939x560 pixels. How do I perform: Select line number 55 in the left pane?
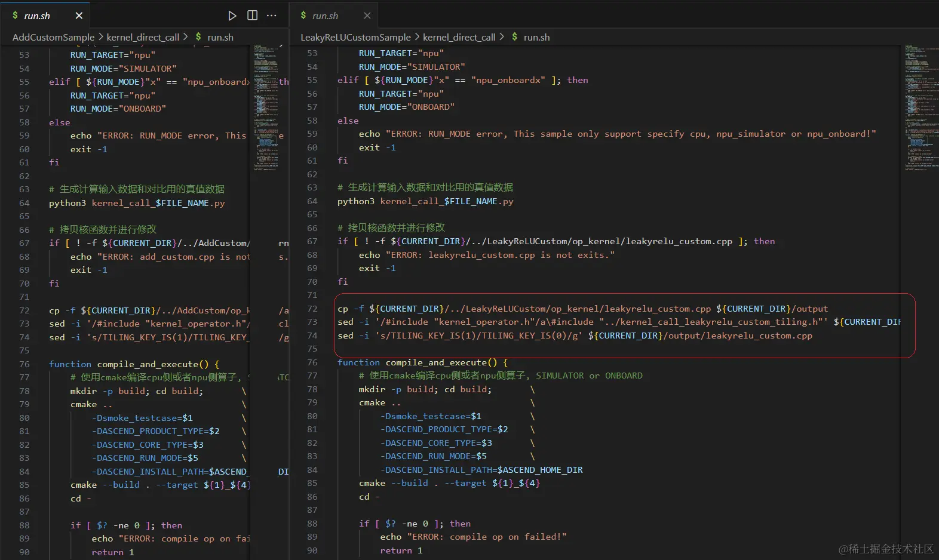click(x=24, y=82)
